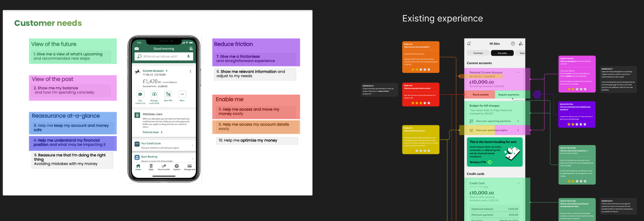Open the profile icon in Lloyds phone header
This screenshot has height=221, width=644.
click(x=192, y=48)
